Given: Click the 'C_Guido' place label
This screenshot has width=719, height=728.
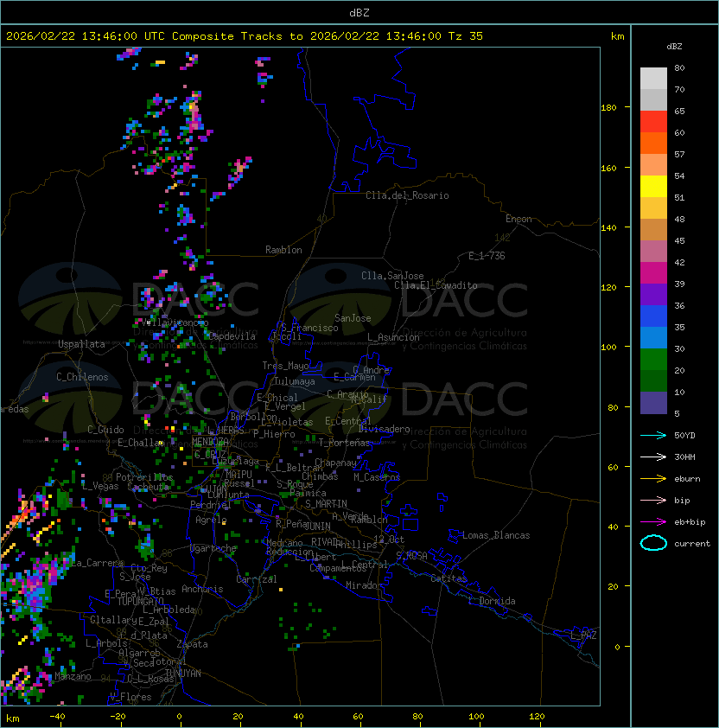Looking at the screenshot, I should coord(105,430).
